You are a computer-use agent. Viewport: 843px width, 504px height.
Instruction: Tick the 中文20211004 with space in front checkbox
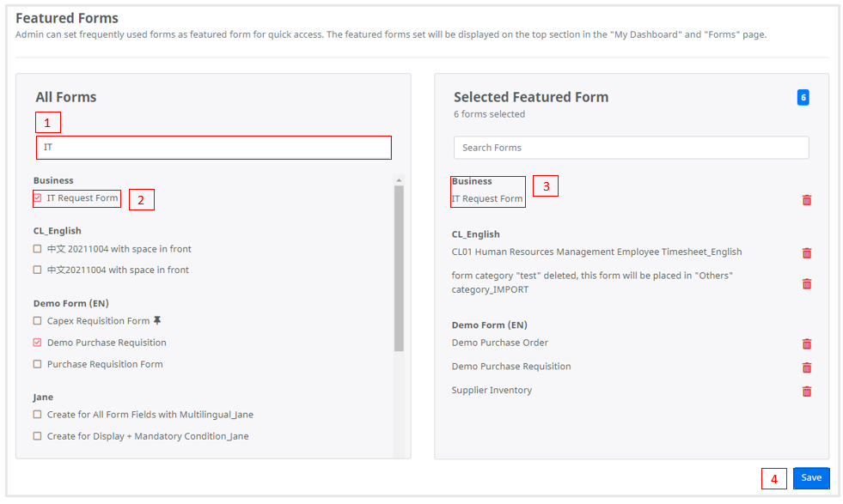click(37, 270)
